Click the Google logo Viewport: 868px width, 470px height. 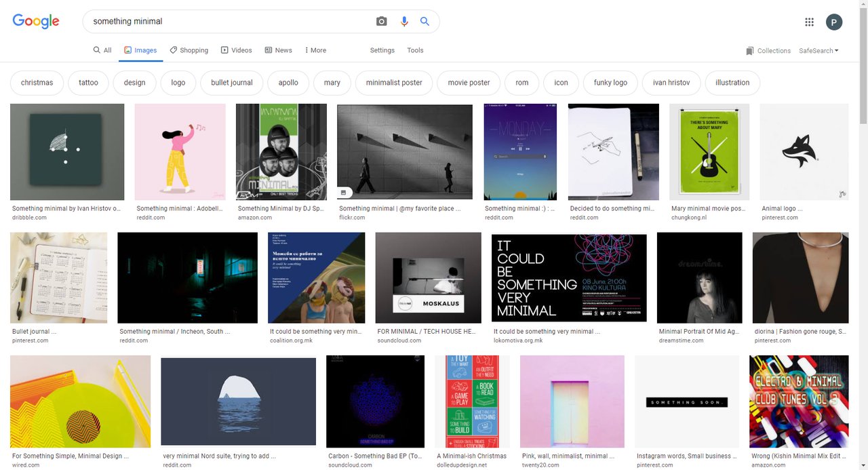coord(36,21)
